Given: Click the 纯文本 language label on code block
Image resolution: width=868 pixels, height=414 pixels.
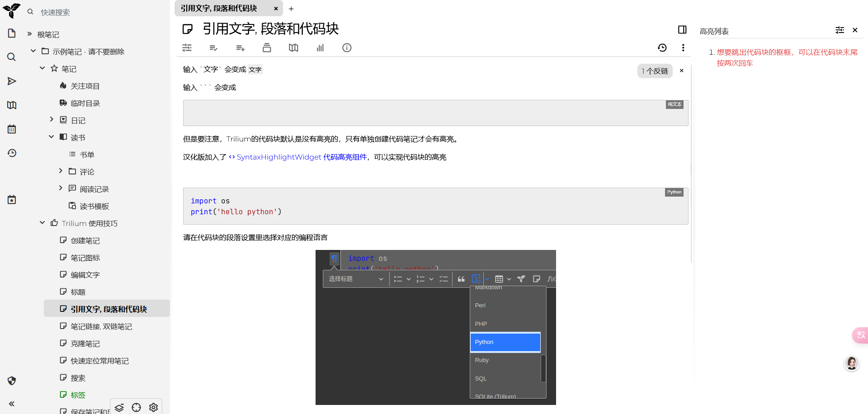Looking at the screenshot, I should (x=675, y=104).
